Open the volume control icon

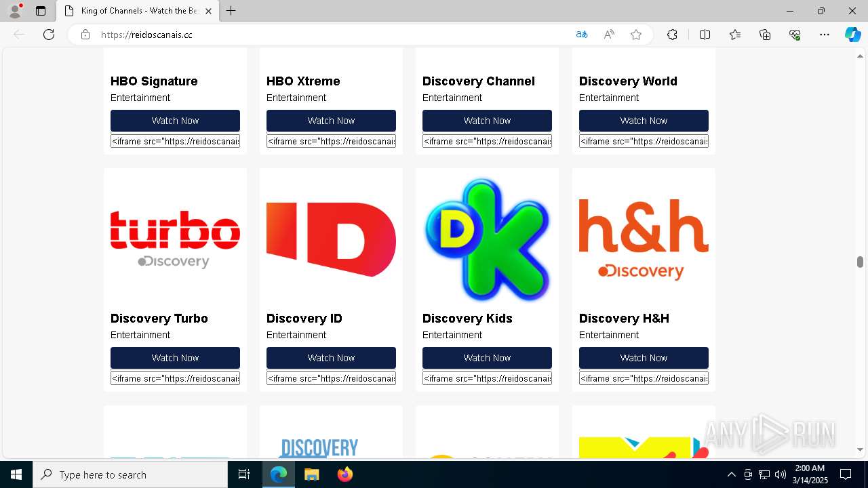(x=780, y=474)
